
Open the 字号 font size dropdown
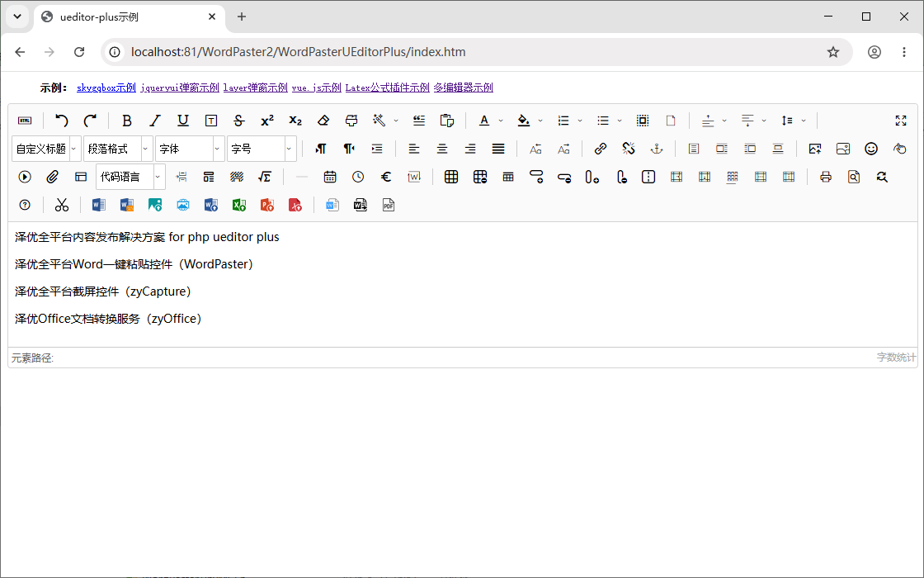click(262, 149)
